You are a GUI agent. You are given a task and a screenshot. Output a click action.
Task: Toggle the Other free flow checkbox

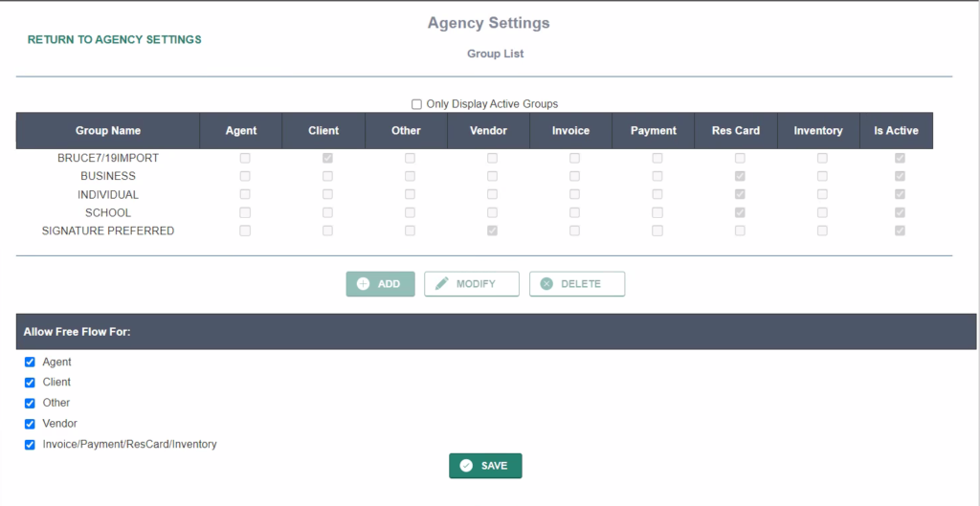30,404
